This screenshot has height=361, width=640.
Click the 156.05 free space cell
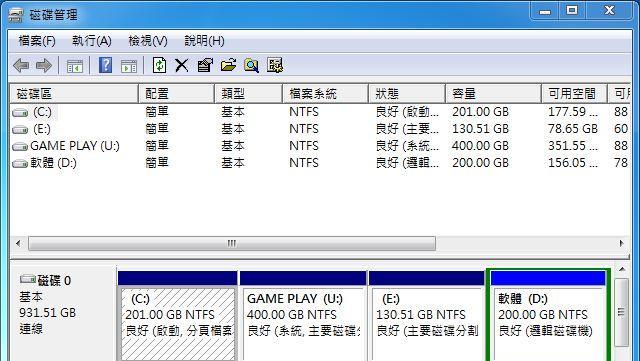click(x=573, y=163)
